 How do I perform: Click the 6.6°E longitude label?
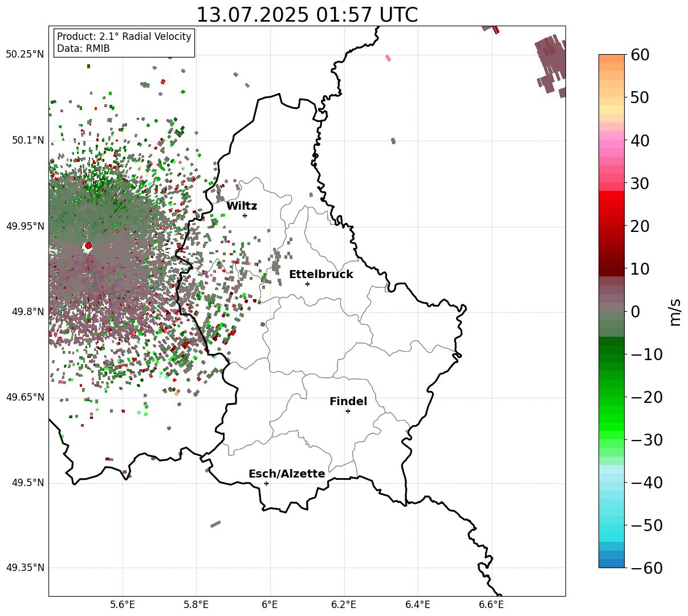click(x=491, y=605)
